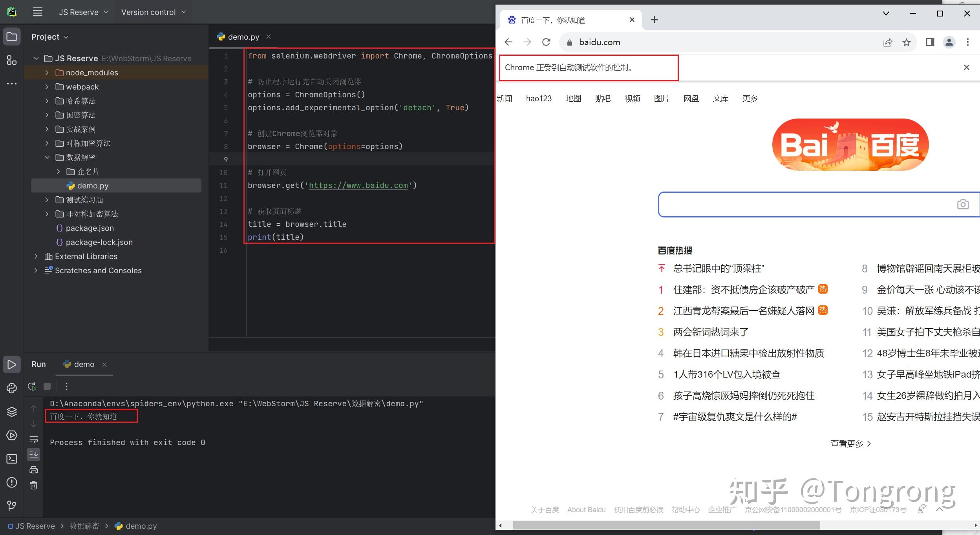Click the hao123 link on Baidu
The image size is (980, 535).
tap(539, 99)
